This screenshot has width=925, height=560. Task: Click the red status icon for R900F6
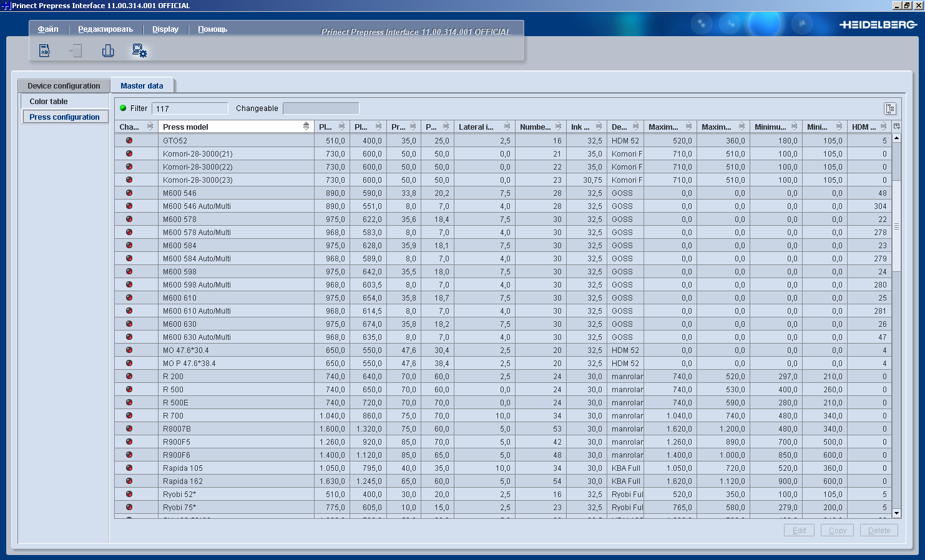pos(129,455)
